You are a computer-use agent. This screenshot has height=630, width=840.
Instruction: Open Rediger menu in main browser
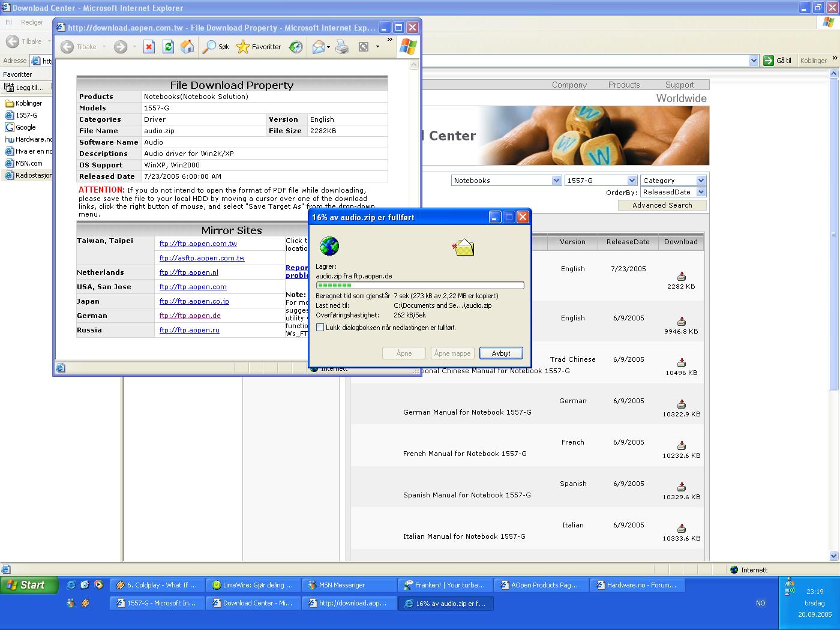point(32,22)
